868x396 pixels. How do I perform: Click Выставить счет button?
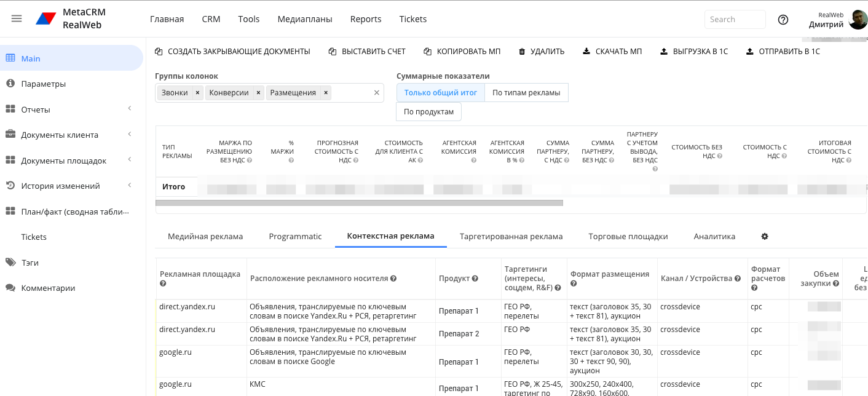click(367, 51)
